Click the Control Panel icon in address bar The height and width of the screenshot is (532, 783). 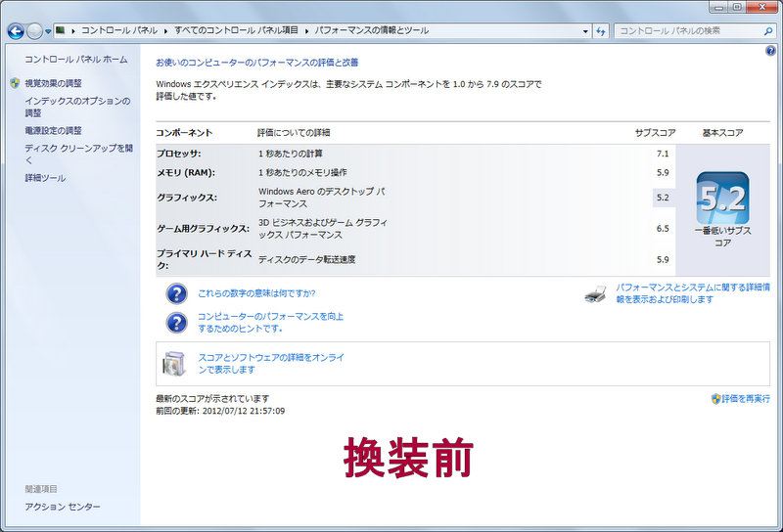61,30
